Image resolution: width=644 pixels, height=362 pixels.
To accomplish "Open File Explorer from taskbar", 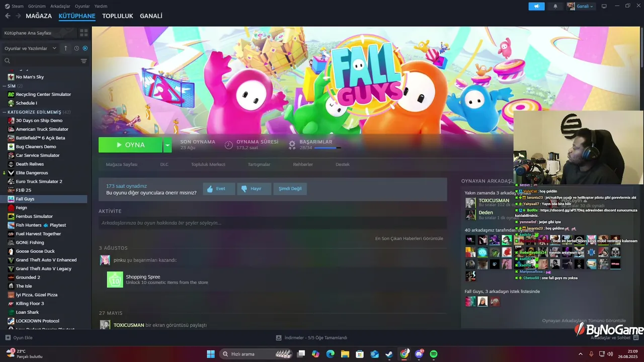I will 345,354.
